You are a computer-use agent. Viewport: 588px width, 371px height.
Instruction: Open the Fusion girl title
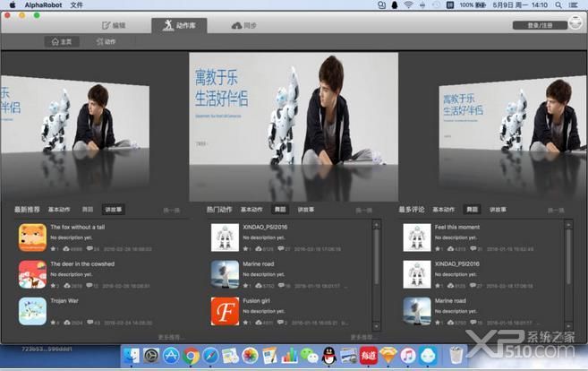tap(256, 301)
